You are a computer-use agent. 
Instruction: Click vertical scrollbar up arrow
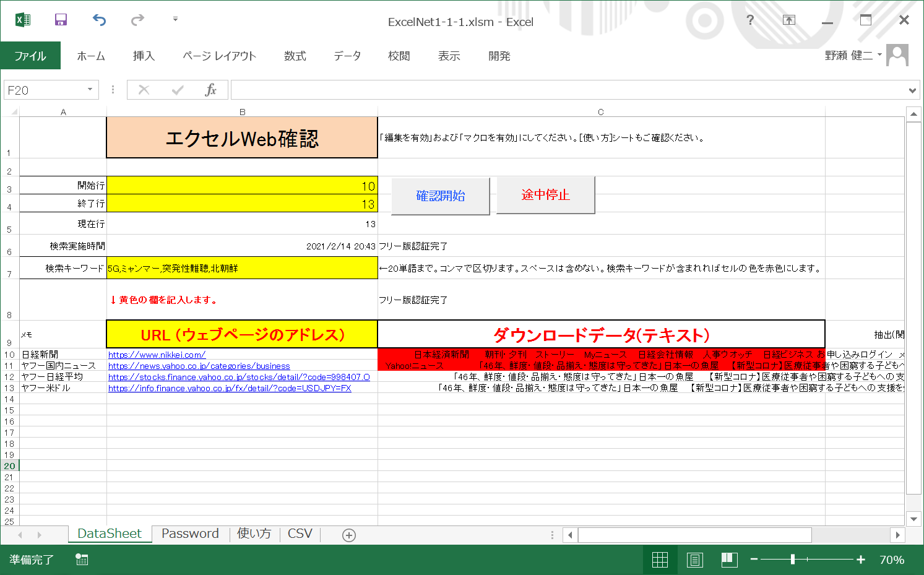[913, 114]
